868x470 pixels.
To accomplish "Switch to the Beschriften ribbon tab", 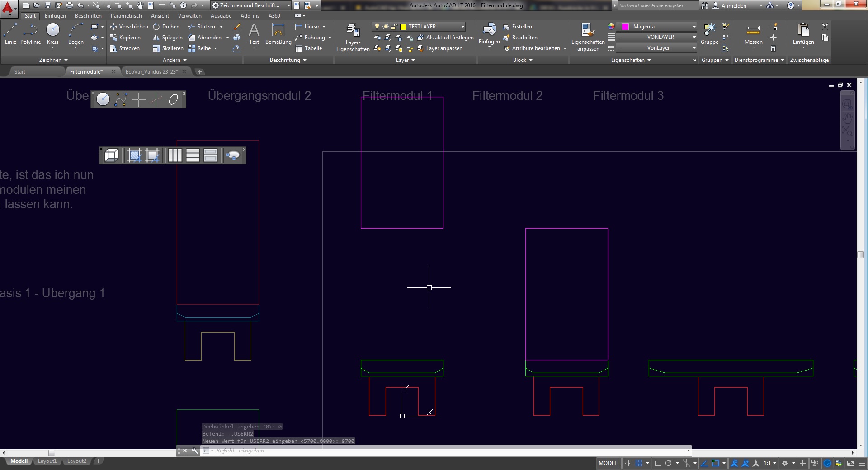I will (x=88, y=16).
